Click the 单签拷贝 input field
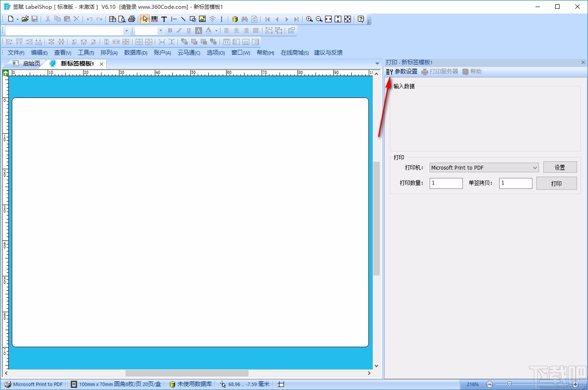 tap(516, 183)
